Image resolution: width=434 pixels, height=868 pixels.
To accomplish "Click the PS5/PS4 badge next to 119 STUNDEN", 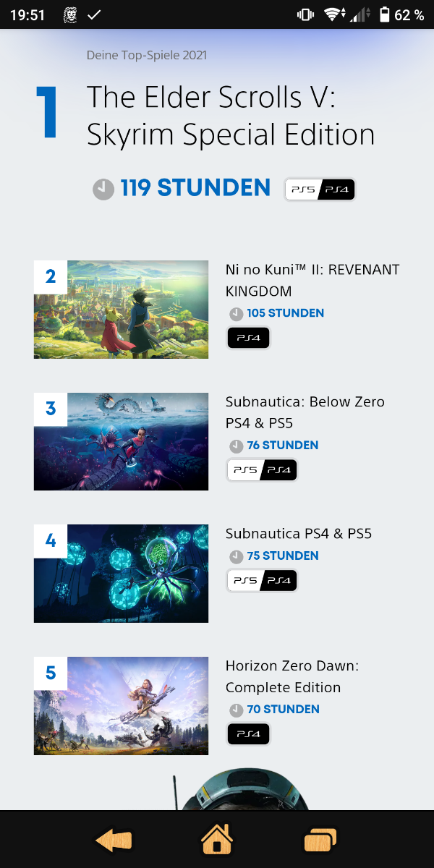I will click(320, 190).
